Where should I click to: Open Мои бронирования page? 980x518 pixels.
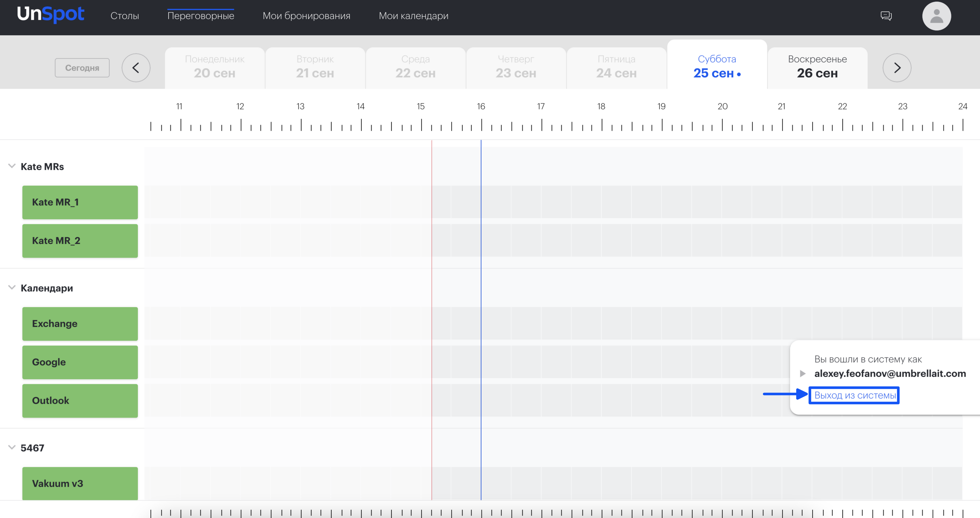point(306,15)
